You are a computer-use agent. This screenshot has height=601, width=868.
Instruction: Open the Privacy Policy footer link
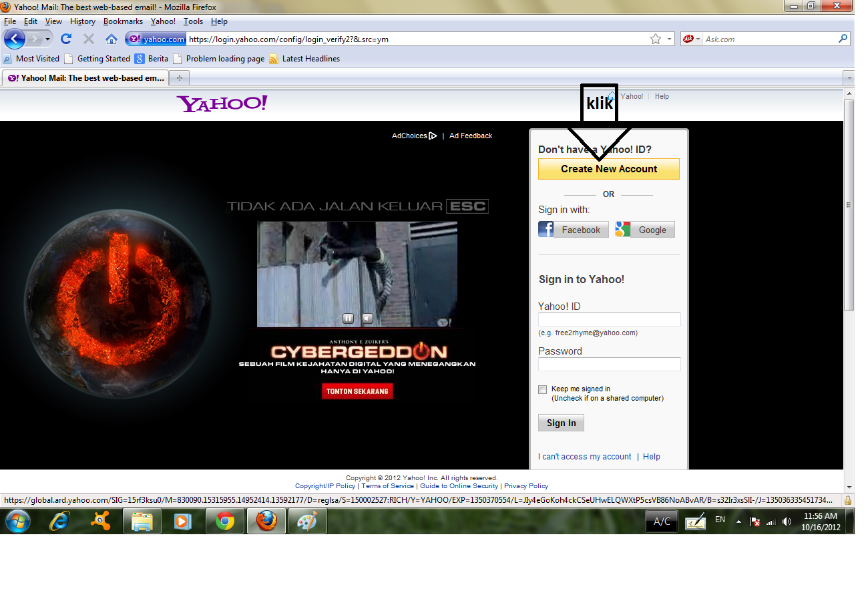(526, 486)
